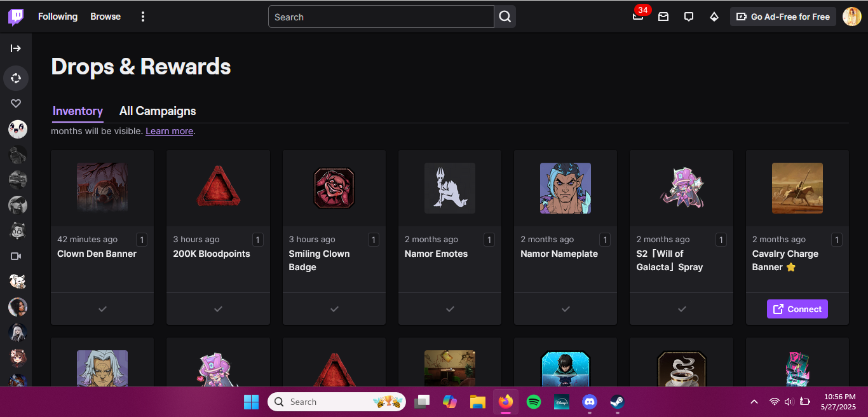Switch to the All Campaigns tab

point(157,111)
